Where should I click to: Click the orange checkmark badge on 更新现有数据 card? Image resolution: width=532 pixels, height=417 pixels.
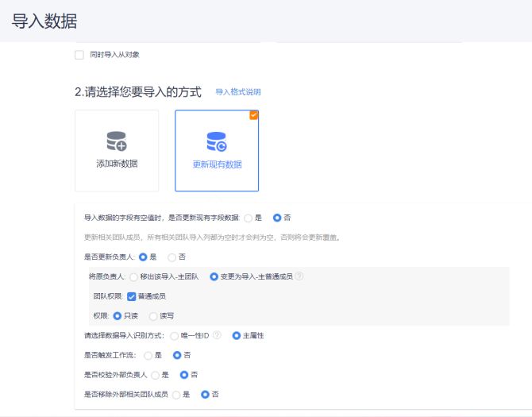253,115
